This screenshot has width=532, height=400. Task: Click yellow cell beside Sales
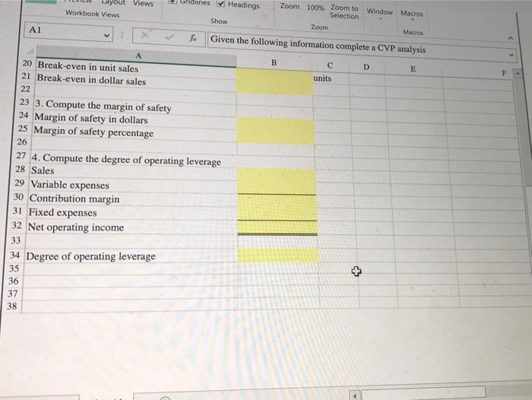pos(276,174)
